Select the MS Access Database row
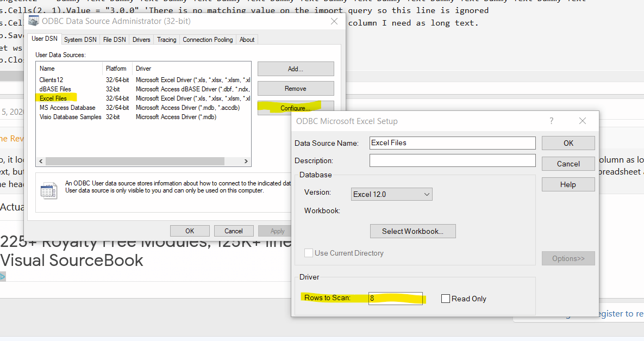Screen dimensions: 644x341 (144, 108)
